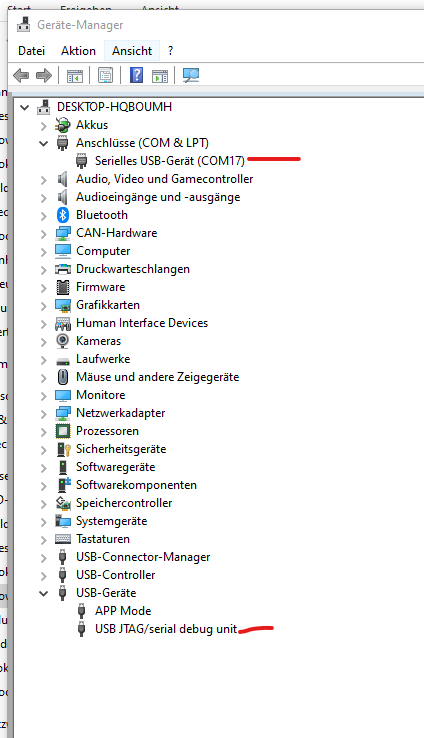Viewport: 424px width, 738px height.
Task: Open the Aktion menu
Action: [x=78, y=51]
